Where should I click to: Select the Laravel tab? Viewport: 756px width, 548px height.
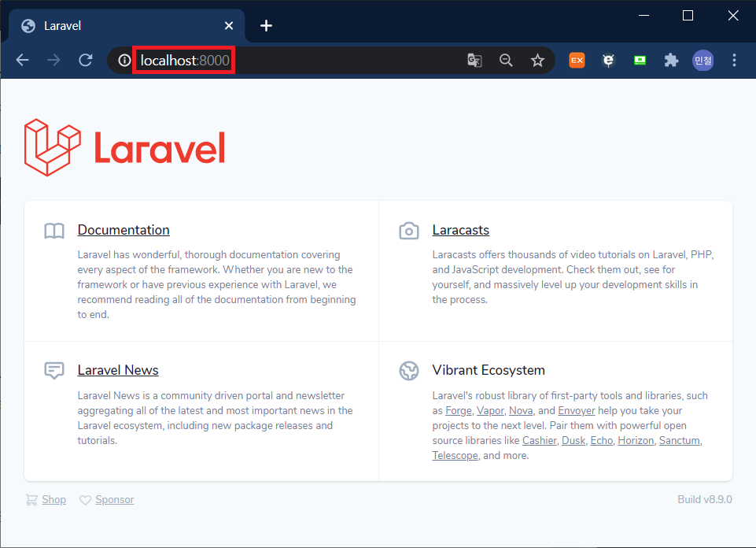pyautogui.click(x=127, y=25)
